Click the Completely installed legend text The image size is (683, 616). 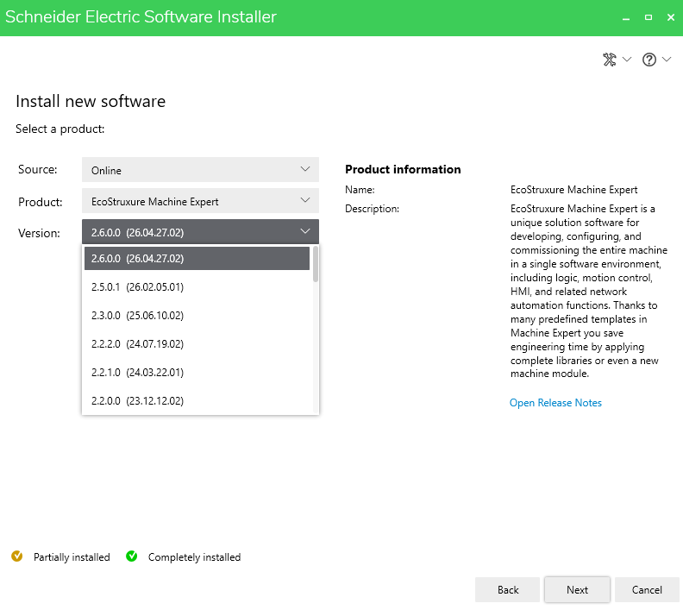(194, 557)
